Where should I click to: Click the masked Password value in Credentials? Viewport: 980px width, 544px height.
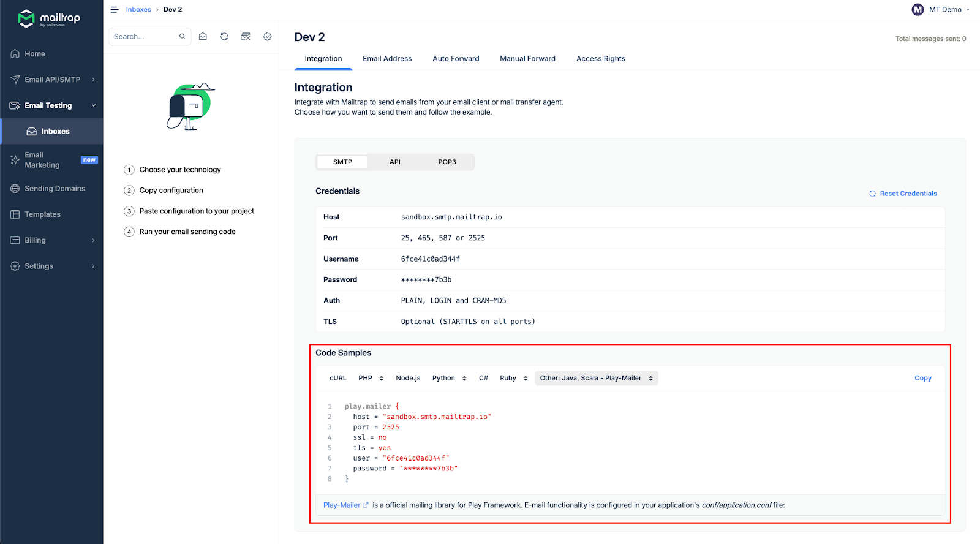[426, 280]
